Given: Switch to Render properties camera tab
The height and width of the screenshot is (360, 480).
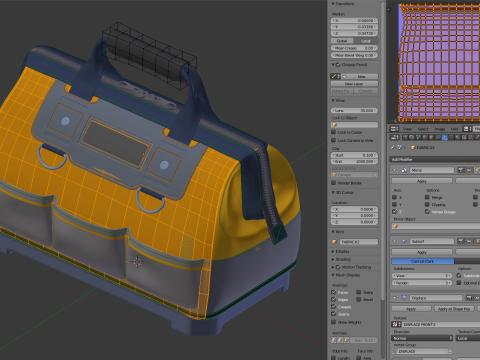Looking at the screenshot, I should tap(405, 137).
